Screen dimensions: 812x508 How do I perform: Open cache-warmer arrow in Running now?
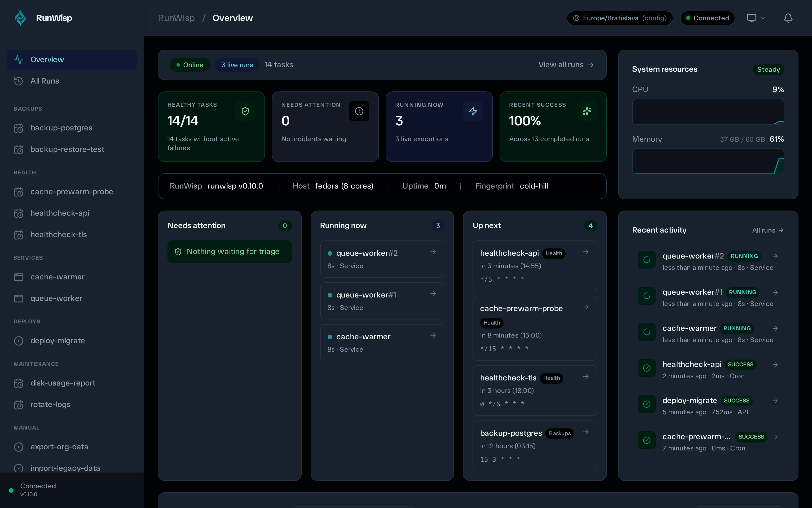pyautogui.click(x=433, y=335)
